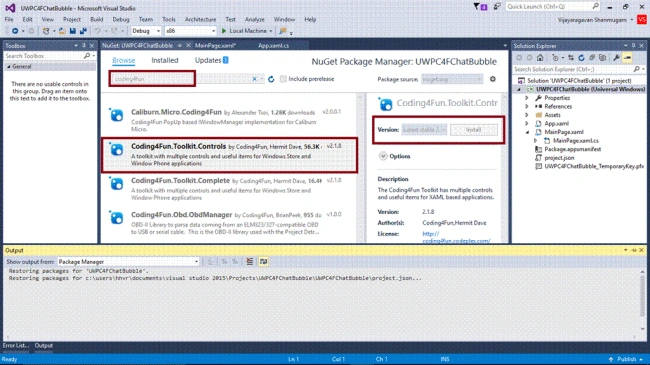Open the Analyze menu
650x365 pixels.
click(255, 19)
